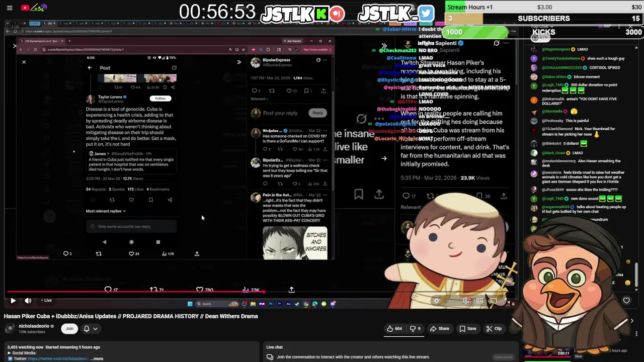This screenshot has width=644, height=362.
Task: Click the bookmark icon in Taylor Lorenz's post actions
Action: tap(150, 200)
